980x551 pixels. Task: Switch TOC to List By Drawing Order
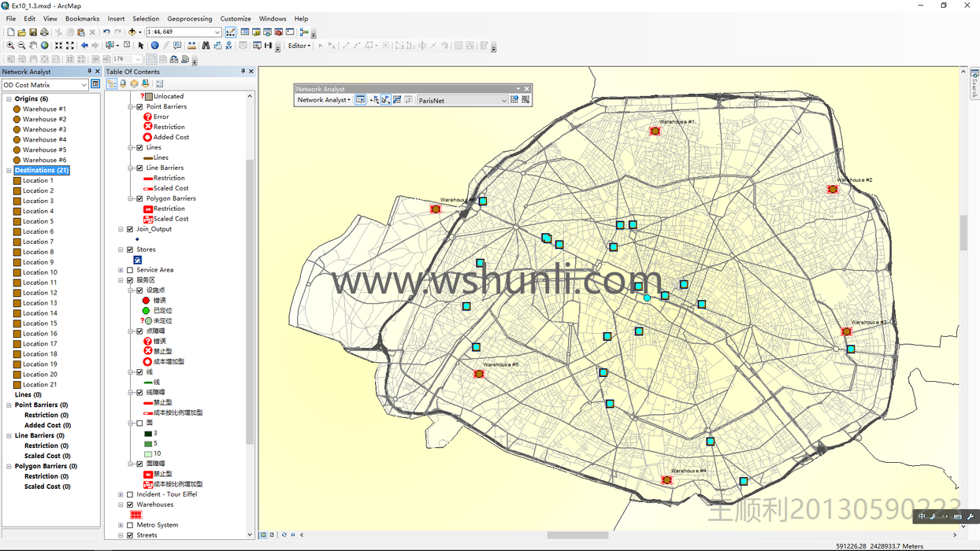coord(111,83)
